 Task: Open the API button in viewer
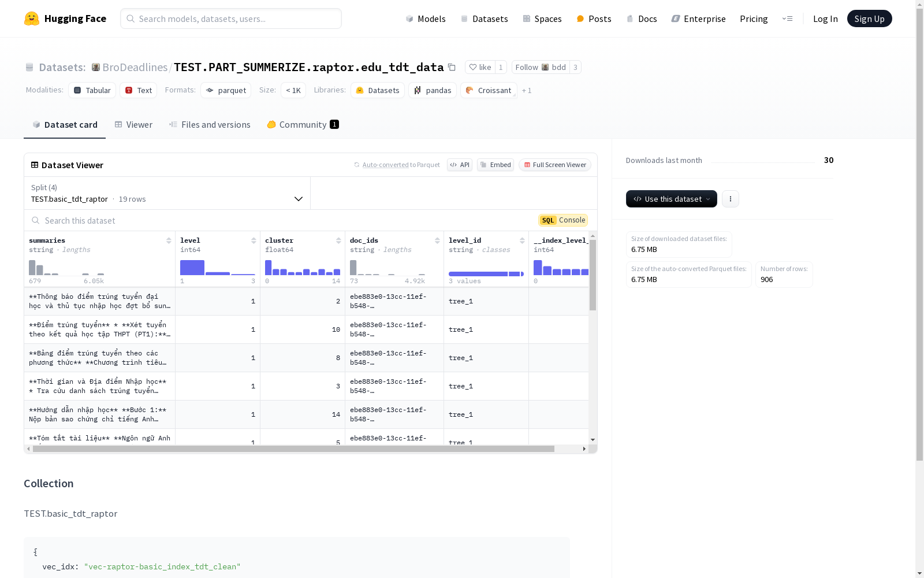pyautogui.click(x=460, y=165)
